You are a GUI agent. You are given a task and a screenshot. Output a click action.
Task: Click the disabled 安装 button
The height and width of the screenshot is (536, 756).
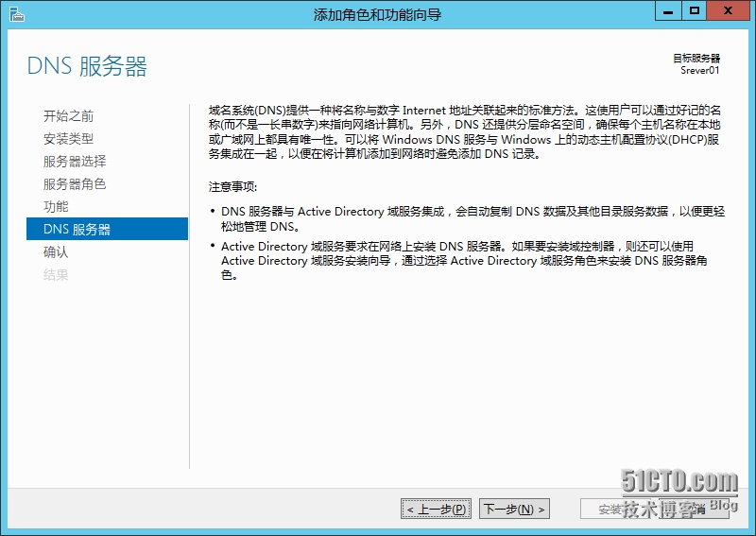point(618,509)
